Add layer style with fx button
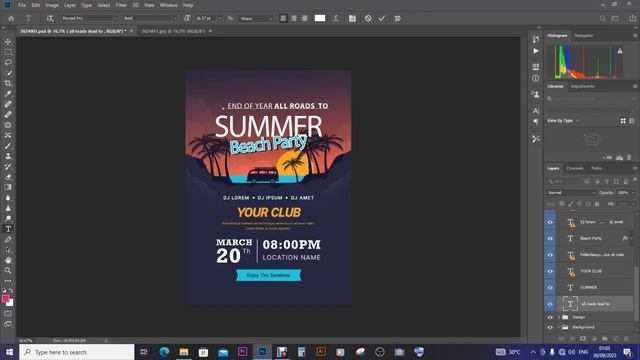 572,339
